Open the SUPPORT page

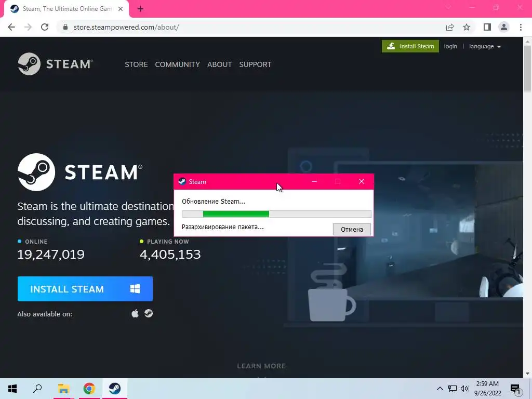point(255,64)
